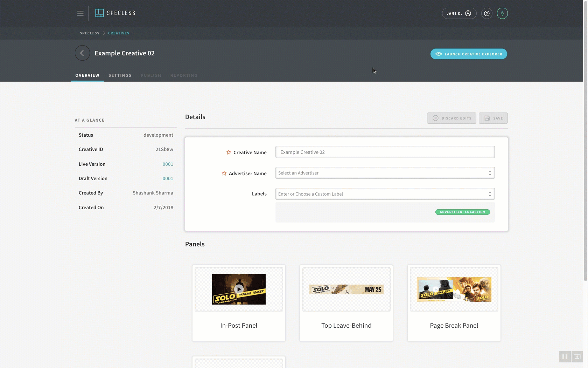Click the Draft Version 0001 link

point(168,178)
